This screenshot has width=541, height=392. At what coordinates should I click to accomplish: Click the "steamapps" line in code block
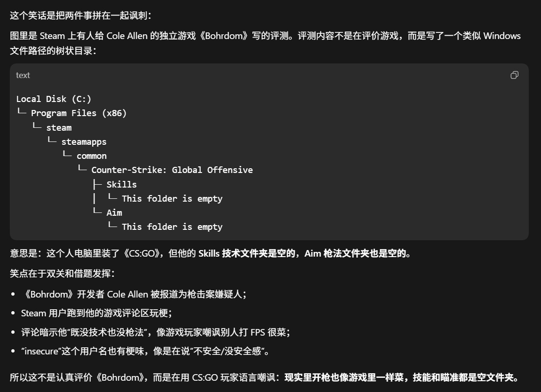coord(84,141)
